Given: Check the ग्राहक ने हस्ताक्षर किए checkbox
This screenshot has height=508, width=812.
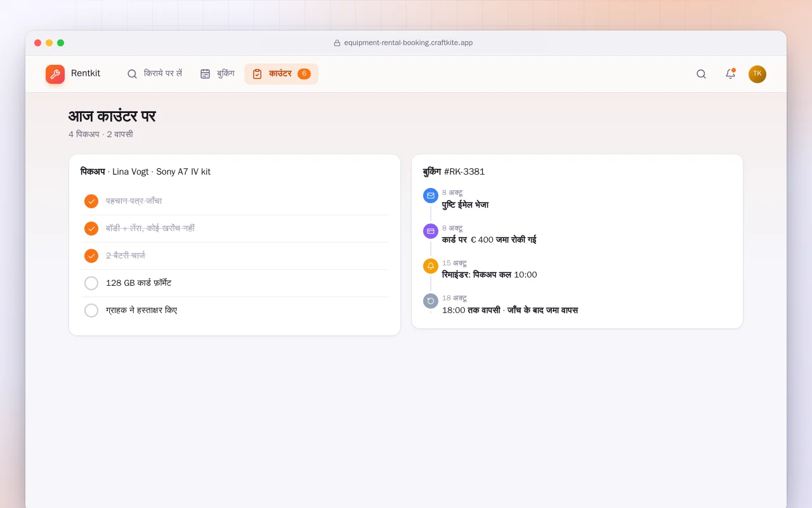Looking at the screenshot, I should coord(91,311).
